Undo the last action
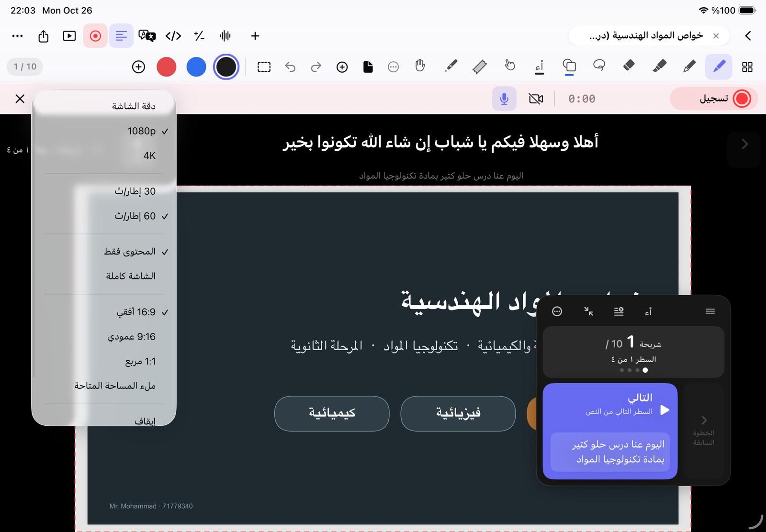 pyautogui.click(x=290, y=67)
